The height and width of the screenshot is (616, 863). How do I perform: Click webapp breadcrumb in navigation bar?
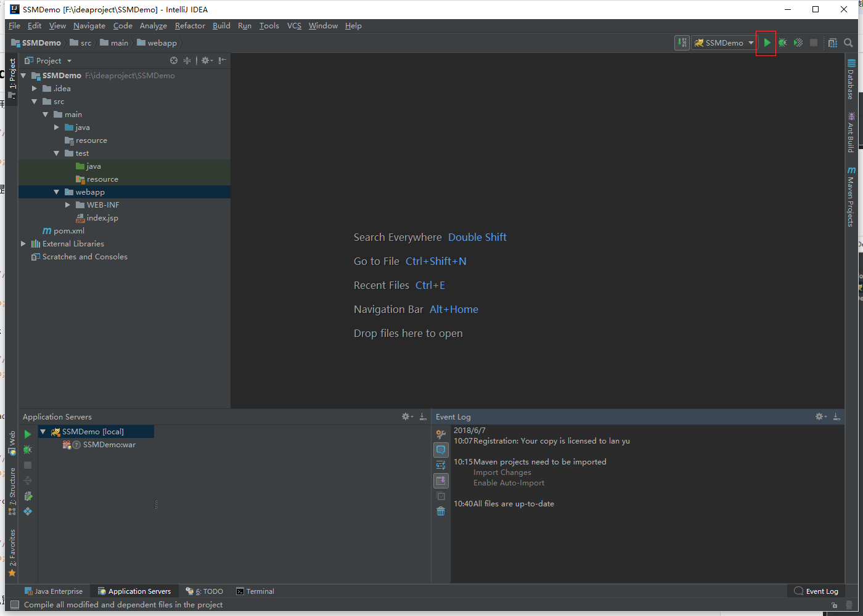(x=157, y=43)
